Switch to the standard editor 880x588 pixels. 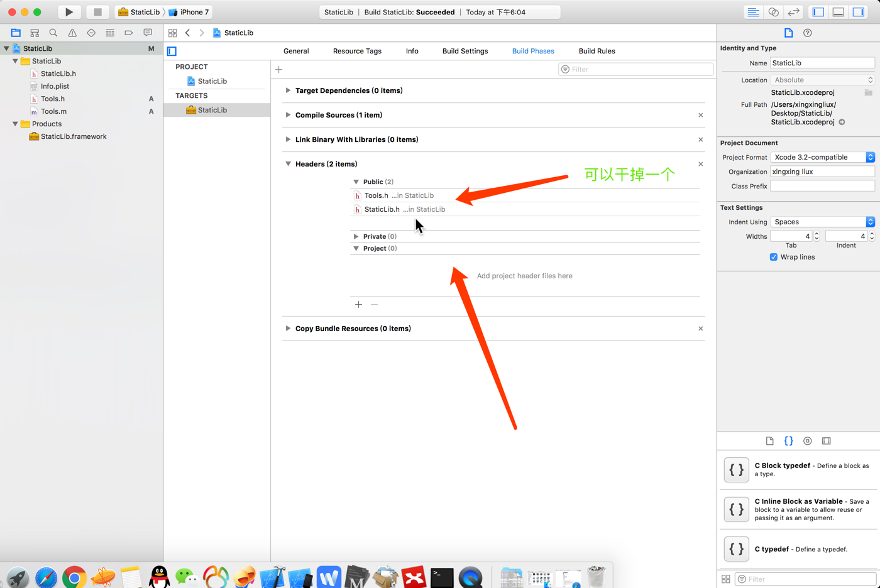pos(753,12)
